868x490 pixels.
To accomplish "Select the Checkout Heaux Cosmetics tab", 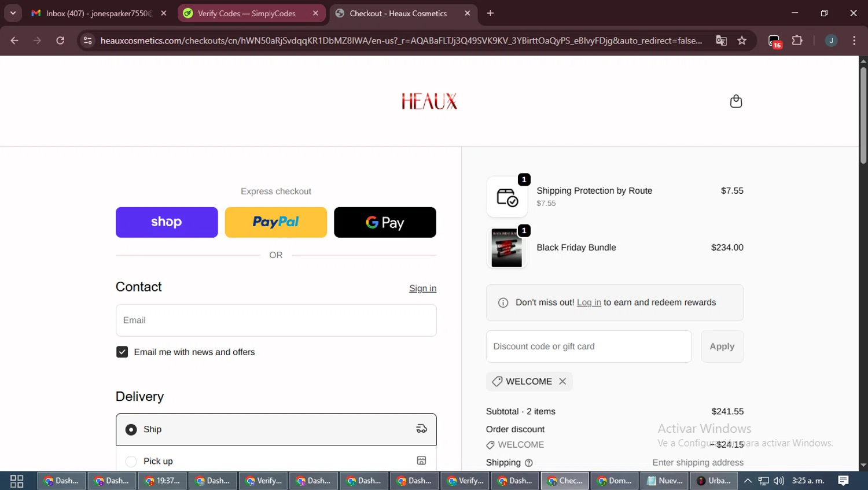I will pos(403,13).
